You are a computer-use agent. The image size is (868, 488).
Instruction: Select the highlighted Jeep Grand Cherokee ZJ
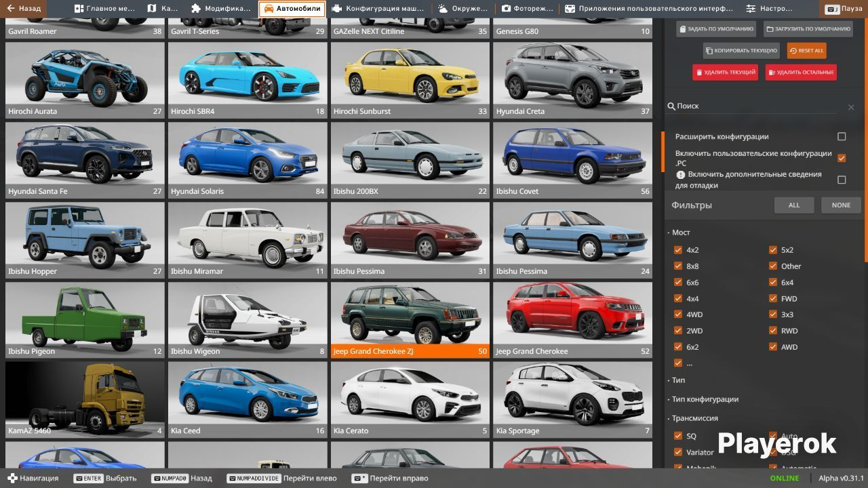[x=410, y=320]
